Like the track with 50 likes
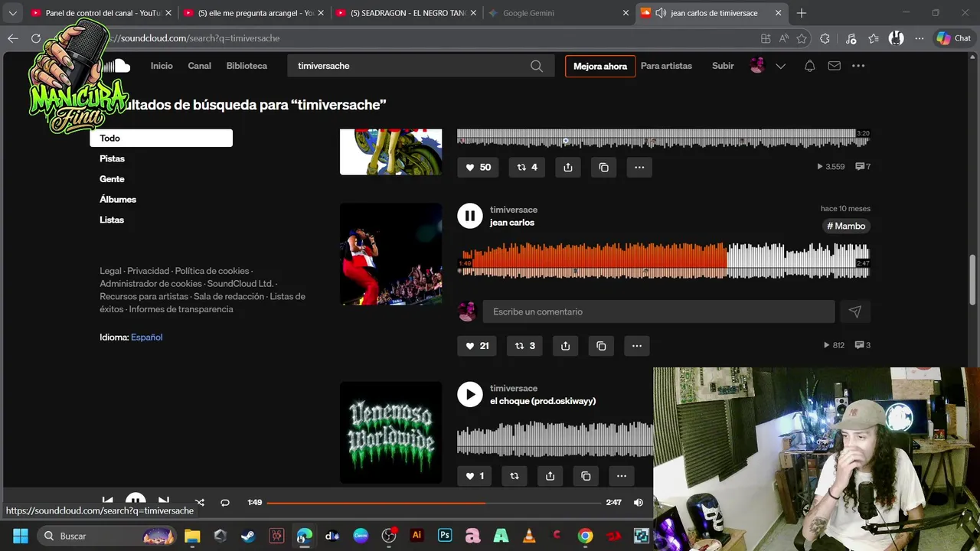The image size is (980, 551). click(x=479, y=167)
